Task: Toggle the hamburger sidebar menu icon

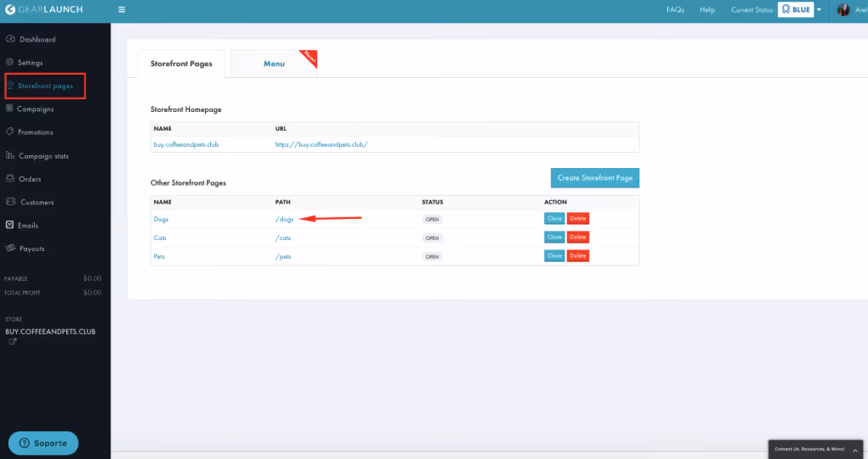Action: coord(122,9)
